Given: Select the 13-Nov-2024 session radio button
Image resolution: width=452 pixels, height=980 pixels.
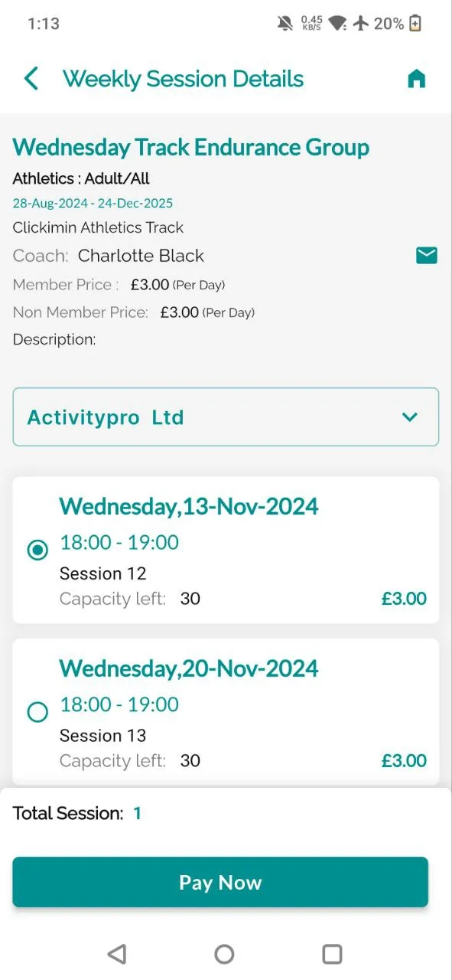Looking at the screenshot, I should tap(37, 550).
